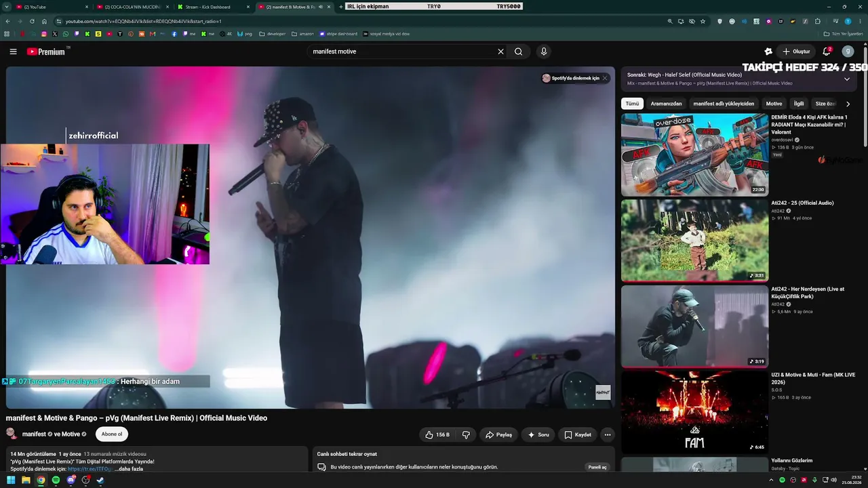The image size is (868, 488).
Task: Show hidden system tray icons chevron
Action: [771, 481]
